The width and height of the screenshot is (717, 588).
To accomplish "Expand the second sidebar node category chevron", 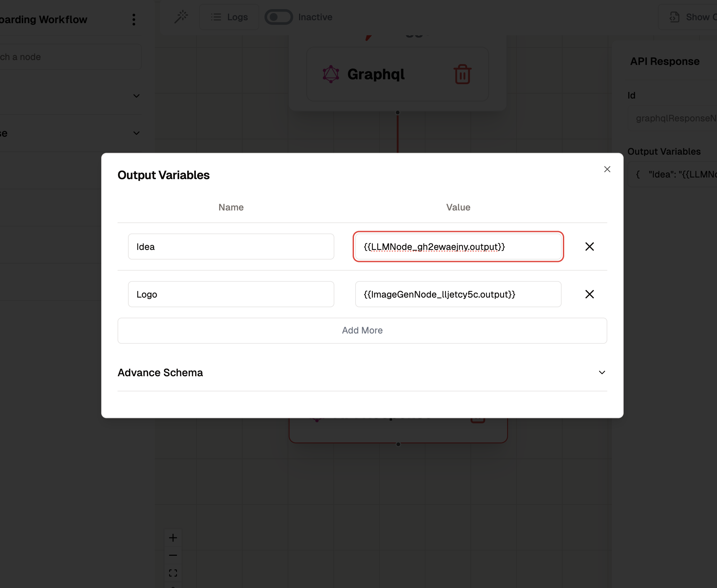I will 136,133.
